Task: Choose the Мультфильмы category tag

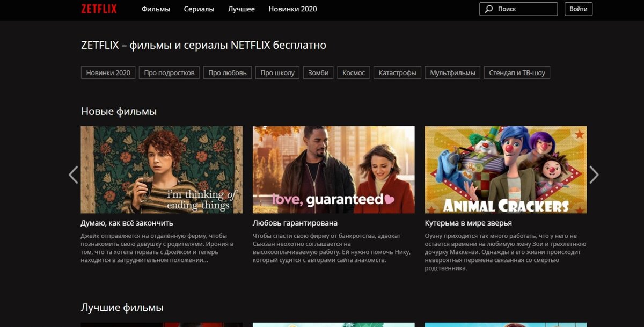Action: click(x=452, y=72)
